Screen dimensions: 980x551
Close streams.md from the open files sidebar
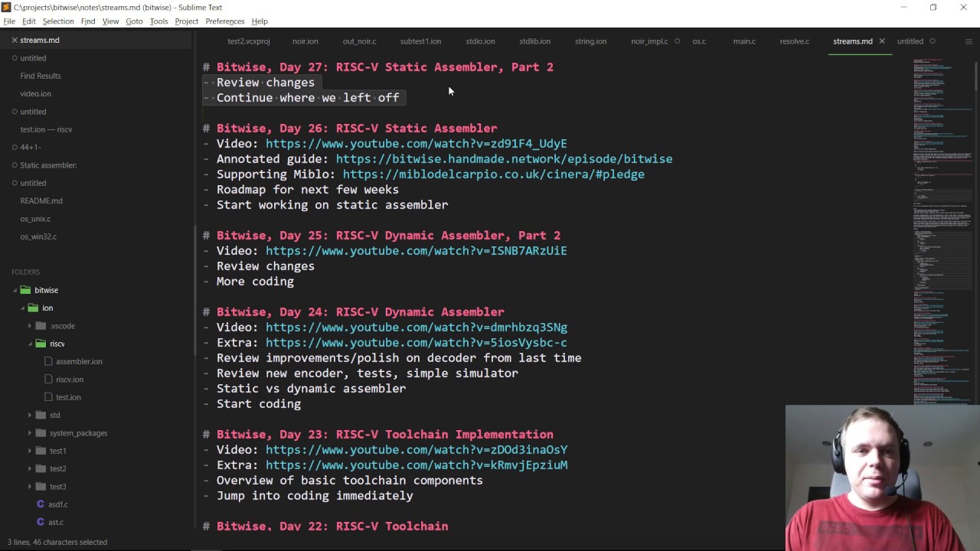[14, 40]
